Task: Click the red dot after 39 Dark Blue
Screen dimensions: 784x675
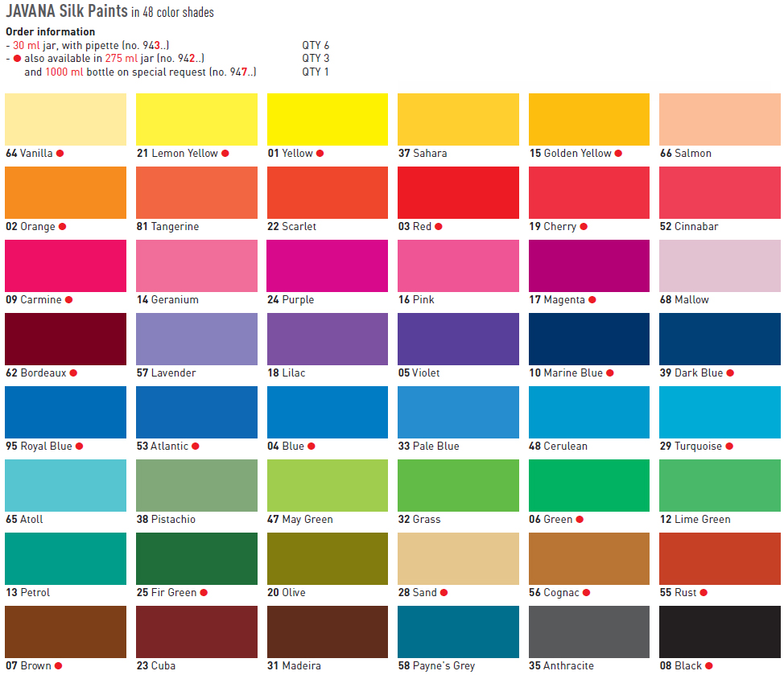Action: [x=730, y=372]
